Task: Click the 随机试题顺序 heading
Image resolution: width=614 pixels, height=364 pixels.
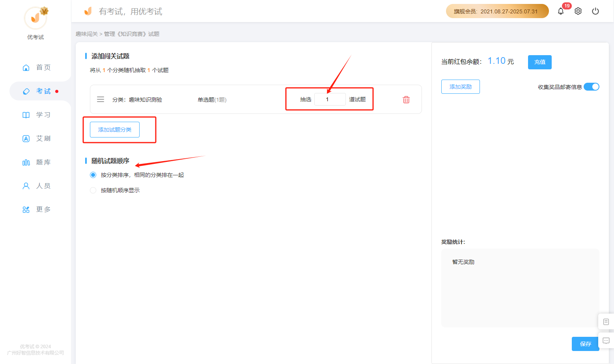Action: point(110,161)
